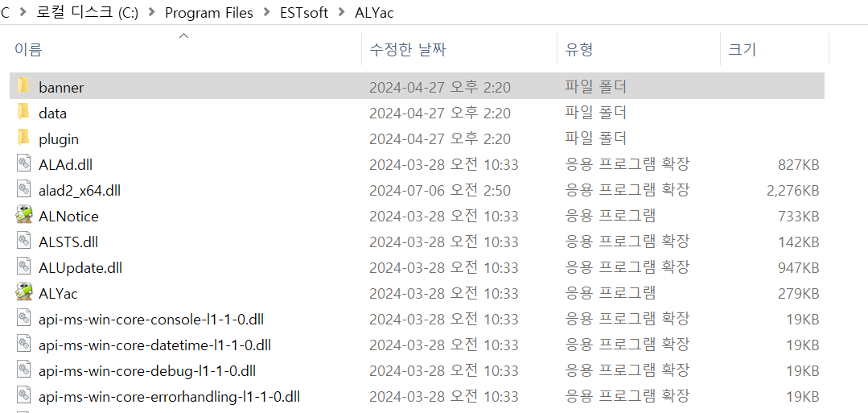Click the alad2_x64.dll file icon
The image size is (868, 413).
tap(23, 189)
